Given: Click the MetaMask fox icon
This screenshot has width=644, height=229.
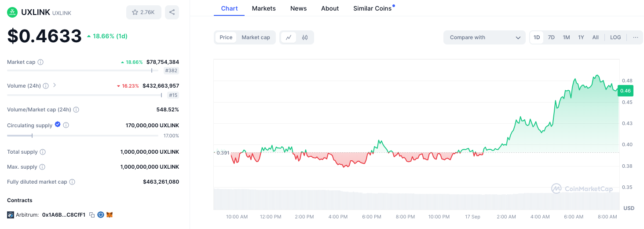Looking at the screenshot, I should pyautogui.click(x=110, y=215).
